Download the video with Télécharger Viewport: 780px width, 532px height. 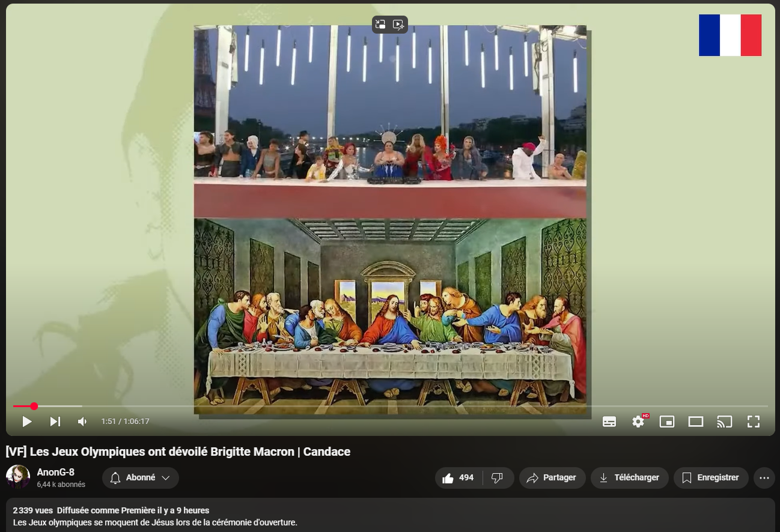pos(629,478)
